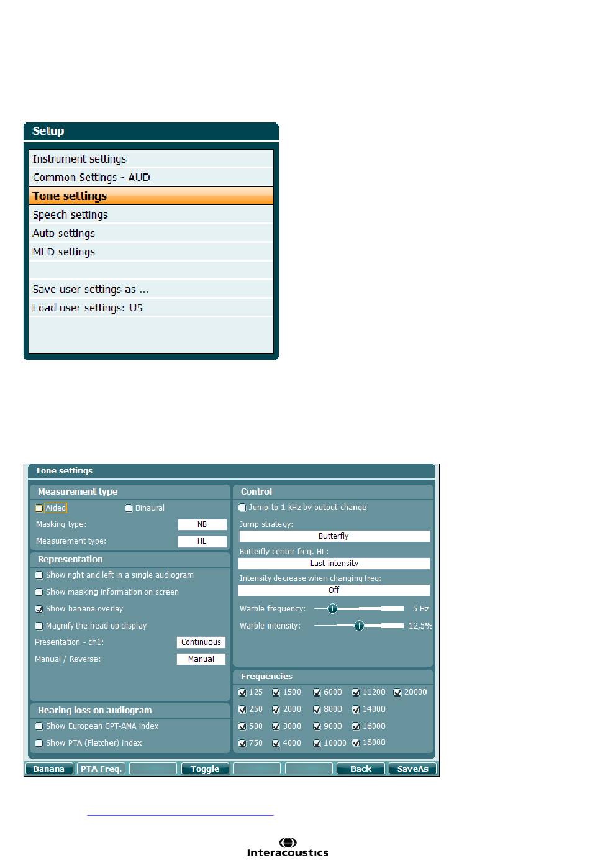Uncheck the 125 Hz frequency
590x868 pixels.
pyautogui.click(x=242, y=692)
